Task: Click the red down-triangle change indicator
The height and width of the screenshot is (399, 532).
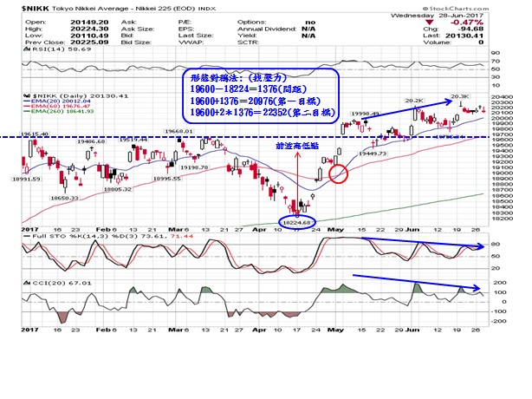Action: click(x=430, y=22)
